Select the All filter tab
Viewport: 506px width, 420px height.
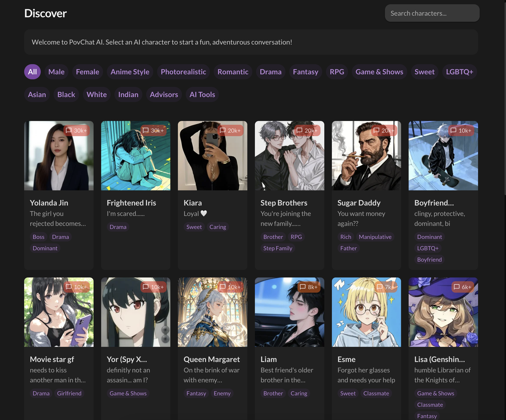(32, 71)
